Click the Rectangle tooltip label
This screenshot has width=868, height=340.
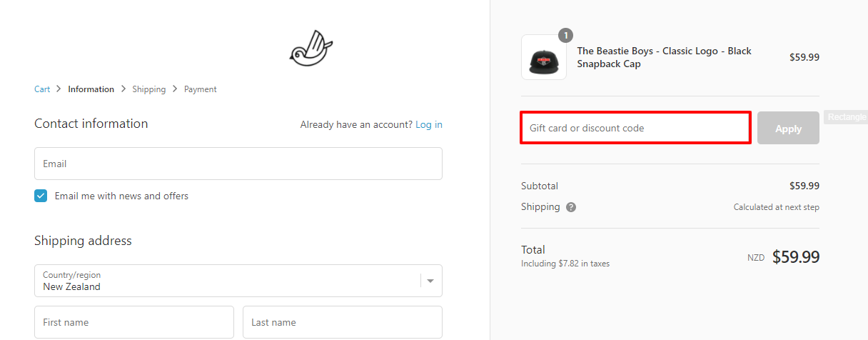click(847, 117)
